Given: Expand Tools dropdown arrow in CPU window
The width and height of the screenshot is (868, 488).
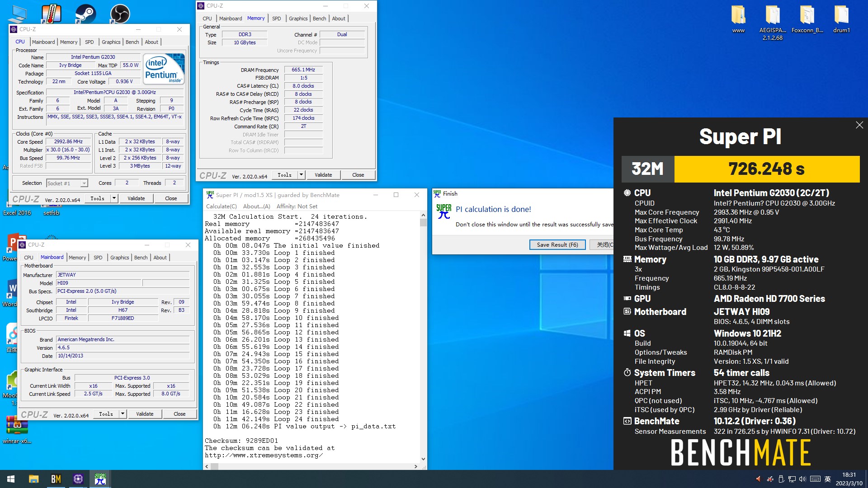Looking at the screenshot, I should tap(114, 198).
